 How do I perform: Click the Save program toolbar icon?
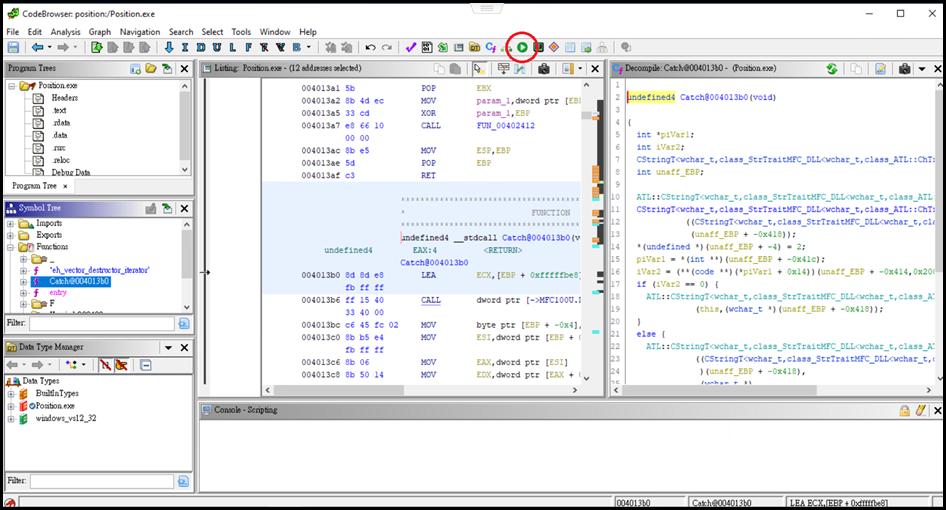[x=13, y=47]
